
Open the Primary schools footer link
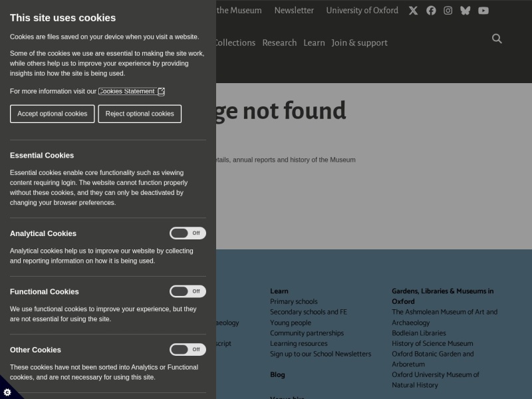294,301
